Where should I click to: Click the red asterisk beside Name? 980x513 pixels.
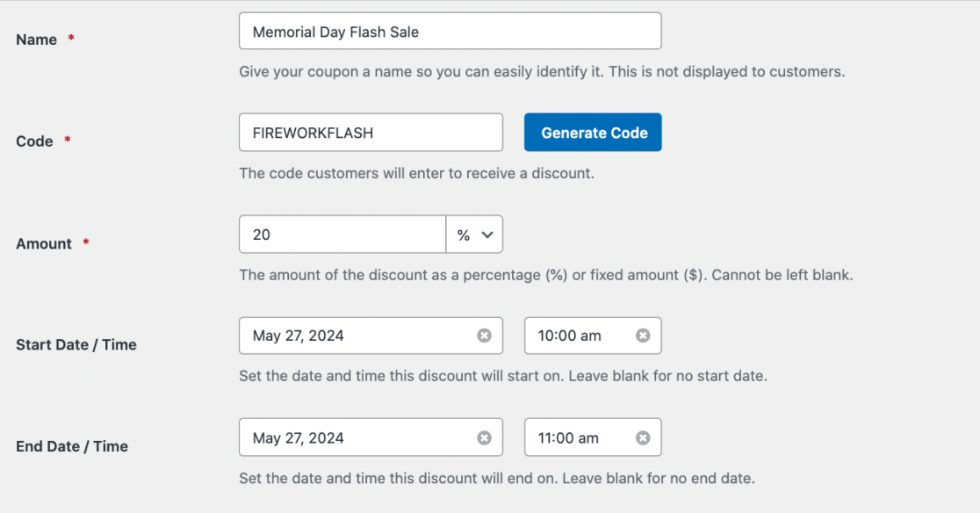coord(72,35)
